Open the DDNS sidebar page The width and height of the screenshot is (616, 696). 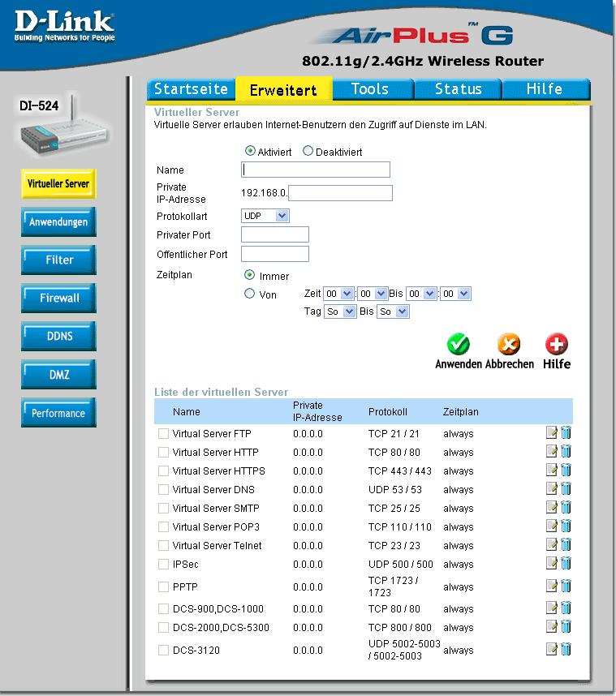[58, 336]
